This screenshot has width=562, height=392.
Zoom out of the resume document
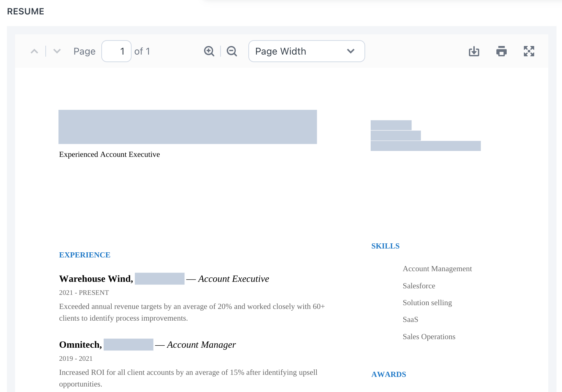(231, 51)
